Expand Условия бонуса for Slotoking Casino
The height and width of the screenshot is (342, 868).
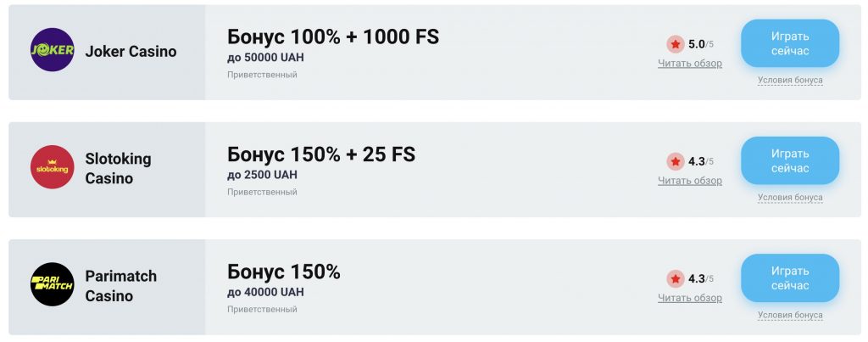[x=790, y=198]
